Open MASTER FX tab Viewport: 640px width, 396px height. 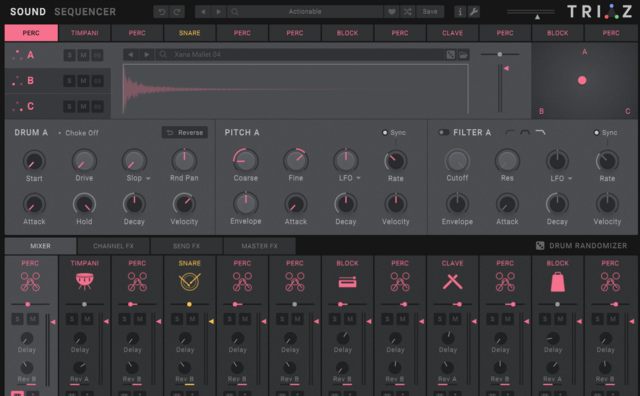click(x=259, y=246)
